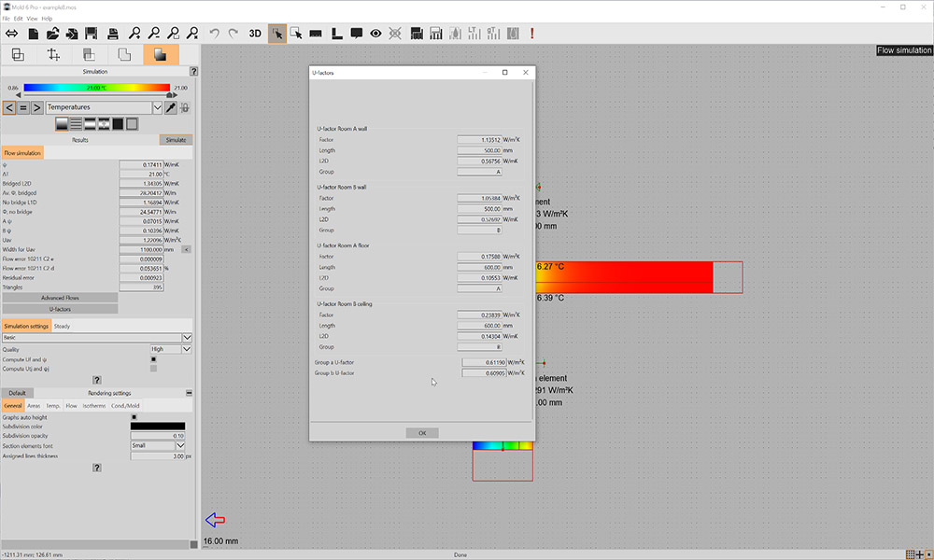Screen dimensions: 934x560
Task: Open the Section elements font dropdown
Action: 180,446
